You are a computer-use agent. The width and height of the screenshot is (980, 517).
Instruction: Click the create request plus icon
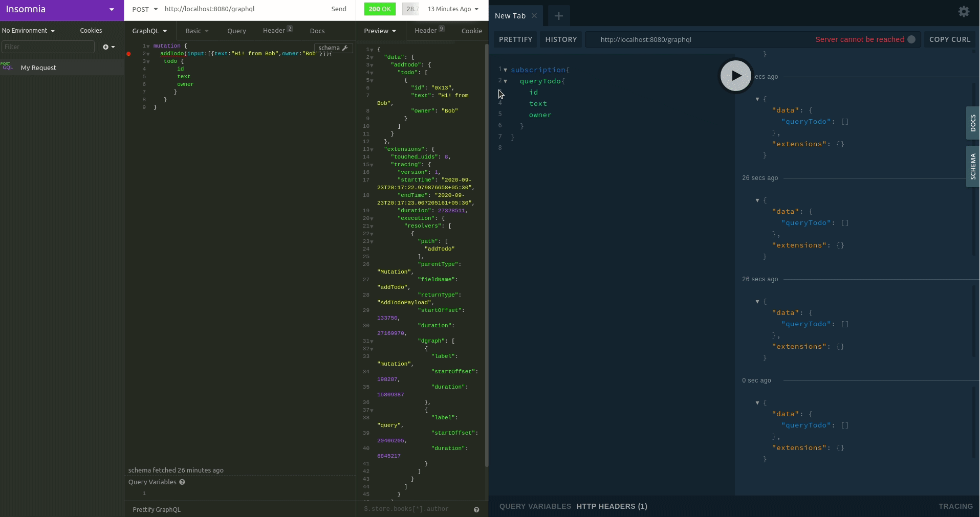[108, 47]
